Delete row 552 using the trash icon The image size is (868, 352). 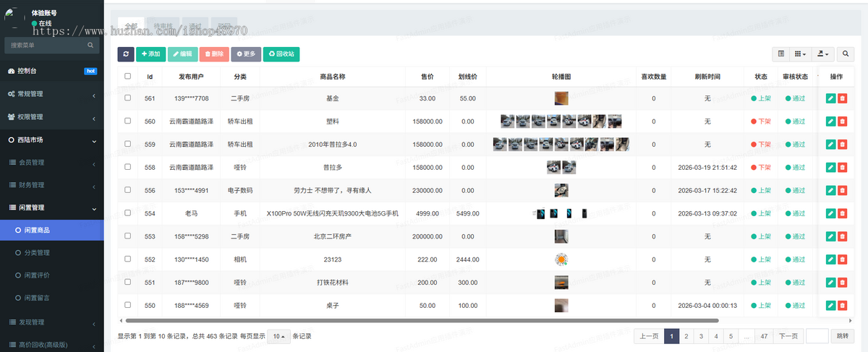pos(842,259)
